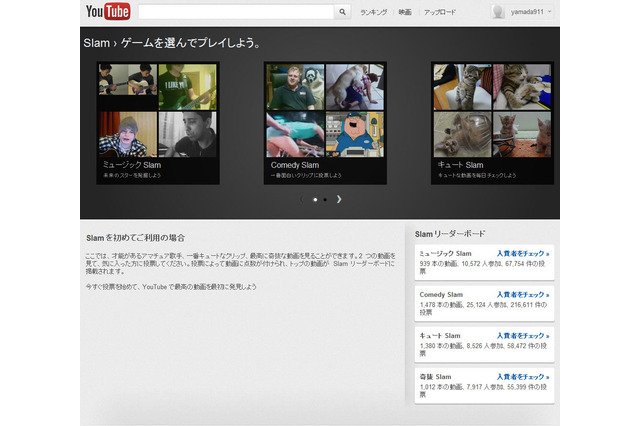Open the sleeping kittens thumbnail
This screenshot has height=426, width=640.
click(x=522, y=87)
